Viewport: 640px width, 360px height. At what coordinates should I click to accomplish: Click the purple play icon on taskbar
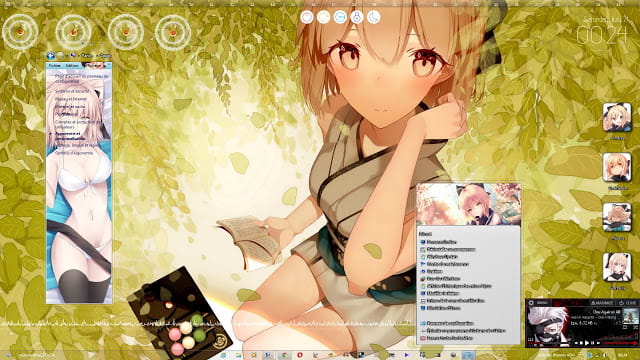click(407, 355)
